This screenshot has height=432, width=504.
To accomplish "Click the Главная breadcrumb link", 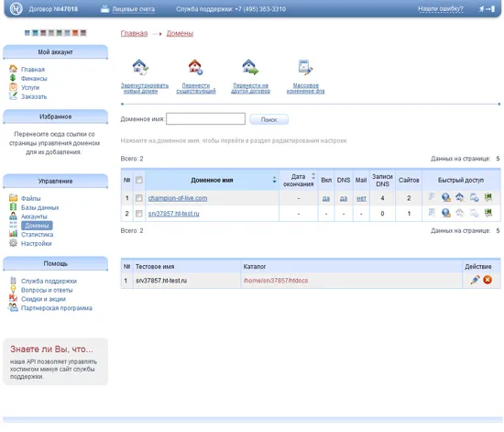I will pyautogui.click(x=134, y=33).
